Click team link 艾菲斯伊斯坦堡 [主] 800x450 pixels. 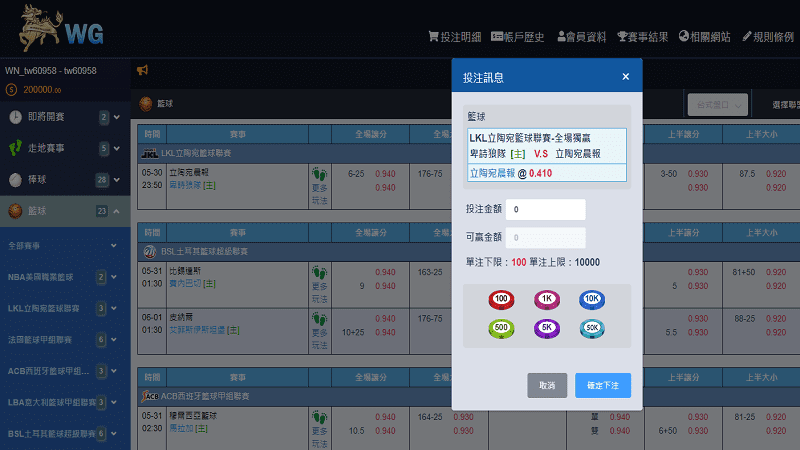(x=204, y=330)
